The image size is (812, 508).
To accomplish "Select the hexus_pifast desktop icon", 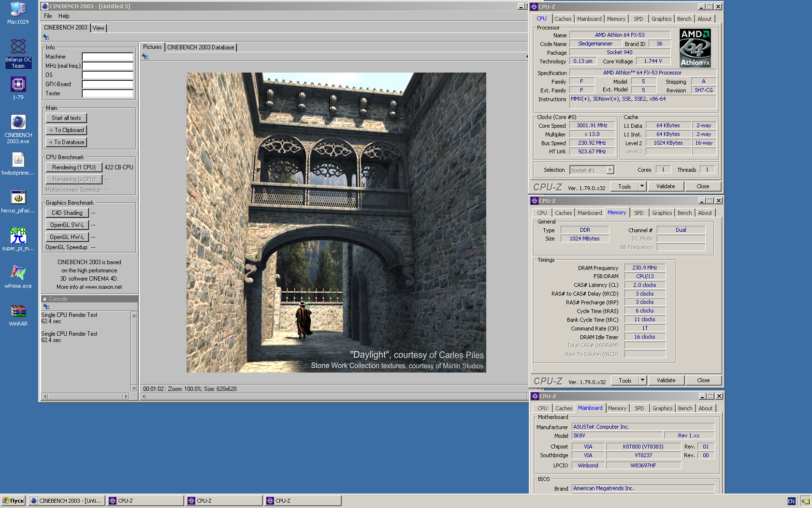I will (18, 202).
